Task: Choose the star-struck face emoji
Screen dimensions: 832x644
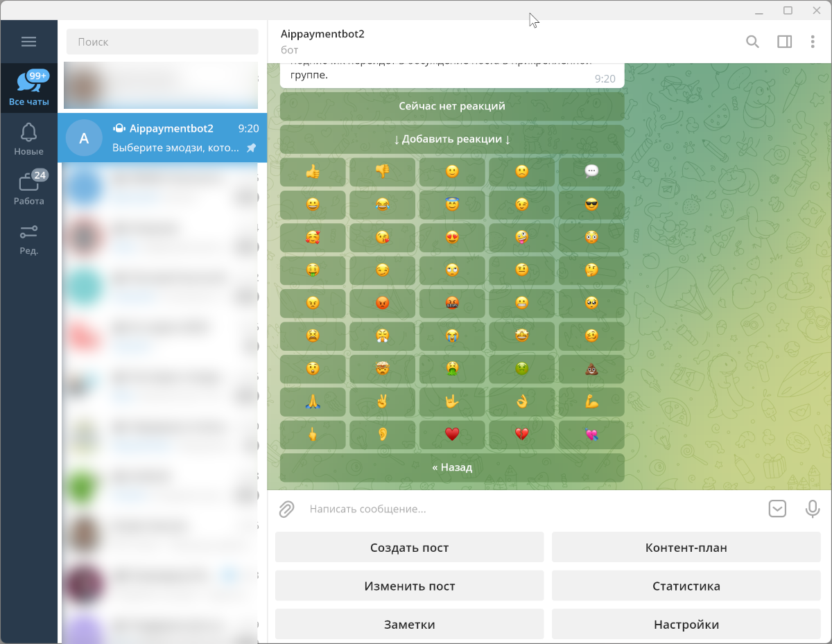Action: click(522, 336)
